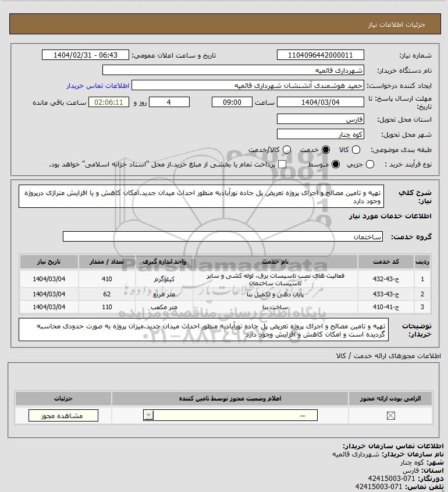
Task: Click the fax number 42415003-071 next to دورنگار
Action: (391, 479)
